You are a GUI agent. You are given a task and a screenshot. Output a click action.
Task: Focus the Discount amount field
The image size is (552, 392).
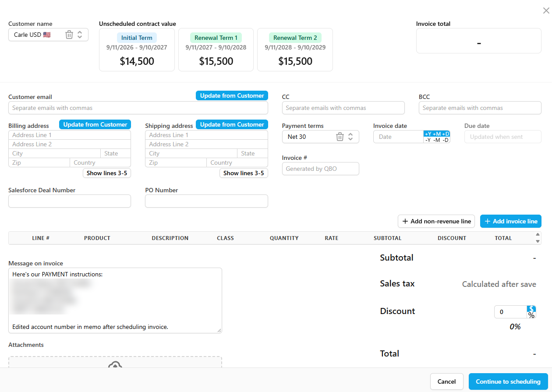click(x=510, y=312)
